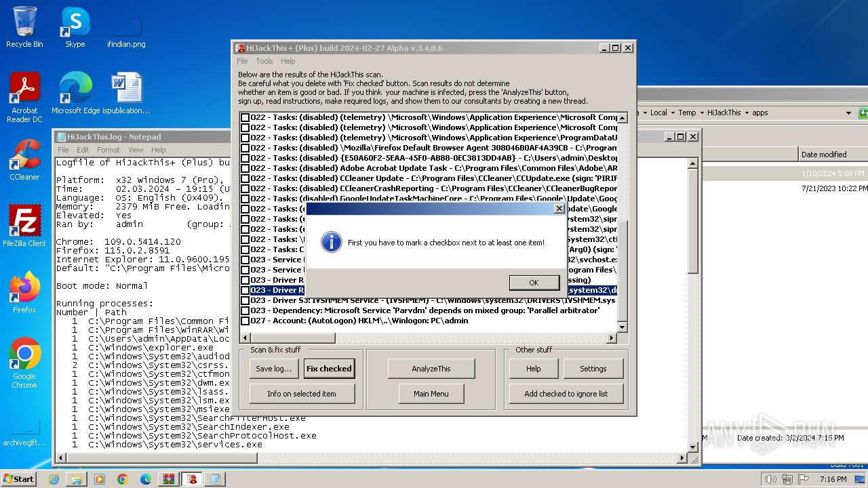Image resolution: width=868 pixels, height=488 pixels.
Task: Open Notepad Format menu
Action: (x=108, y=150)
